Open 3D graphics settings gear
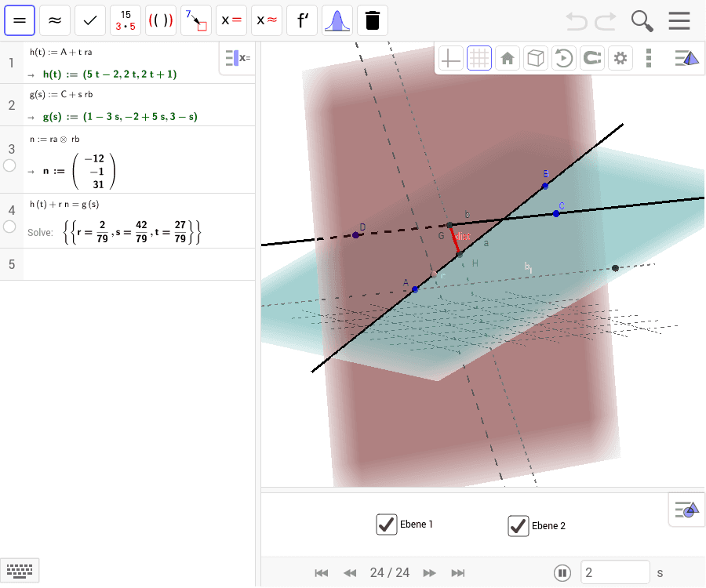 click(x=620, y=58)
